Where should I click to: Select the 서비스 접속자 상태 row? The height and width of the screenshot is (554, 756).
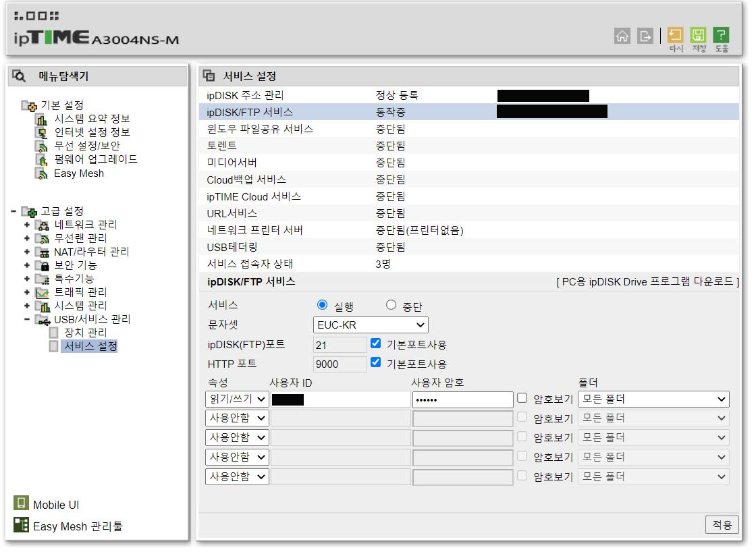pos(468,264)
